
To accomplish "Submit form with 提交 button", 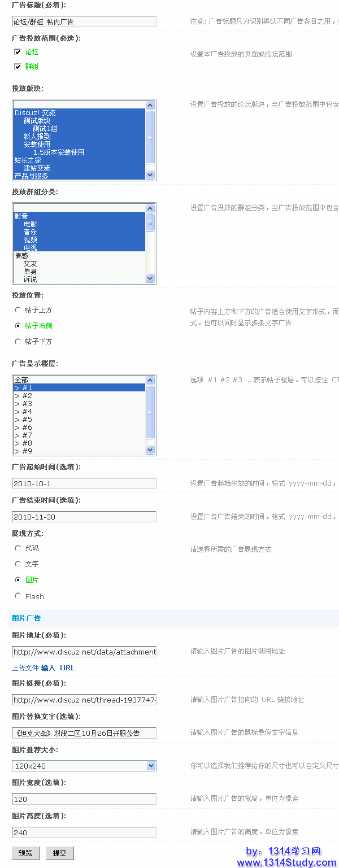I will click(60, 853).
